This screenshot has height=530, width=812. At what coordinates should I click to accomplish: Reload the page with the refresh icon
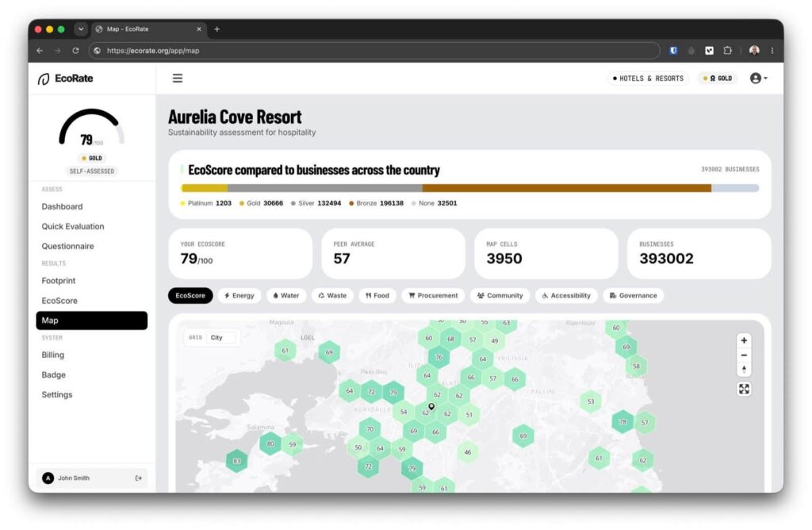point(75,51)
